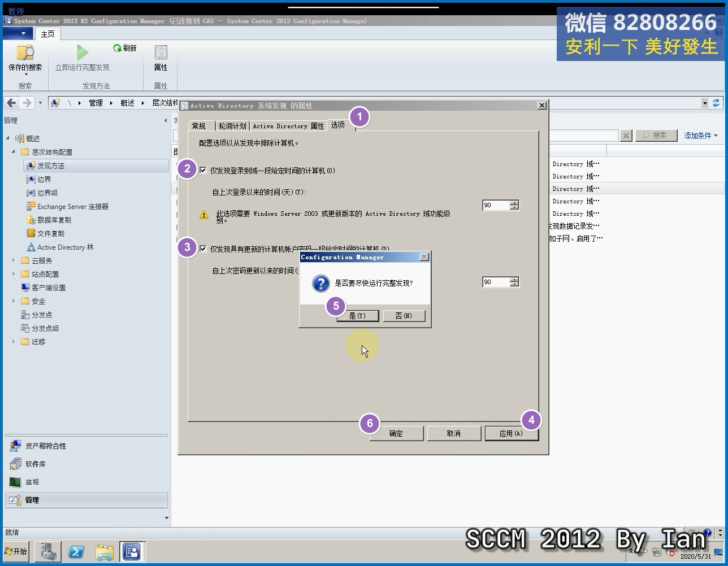This screenshot has width=728, height=566.
Task: Expand the 云服务 tree node
Action: click(14, 260)
